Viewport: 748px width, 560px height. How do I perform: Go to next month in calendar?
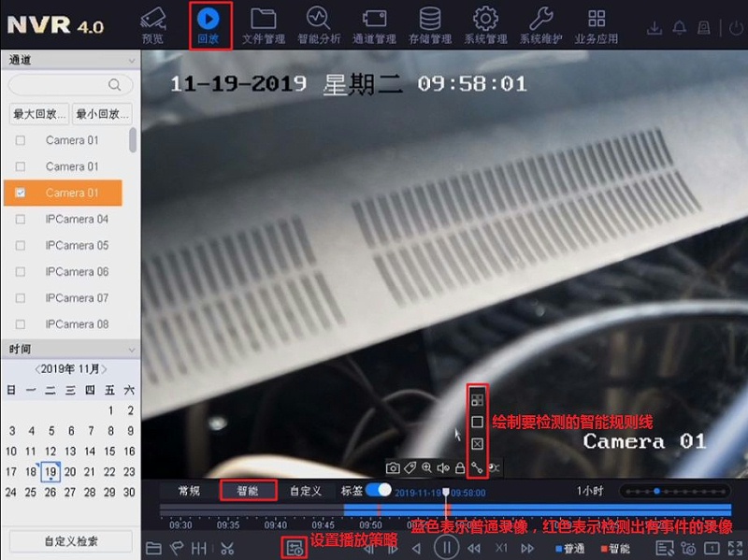click(105, 369)
